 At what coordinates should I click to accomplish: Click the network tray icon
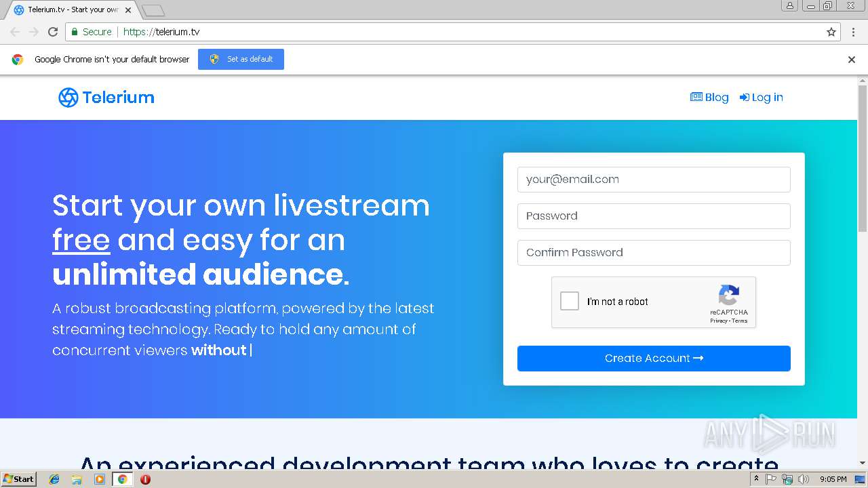pyautogui.click(x=787, y=479)
